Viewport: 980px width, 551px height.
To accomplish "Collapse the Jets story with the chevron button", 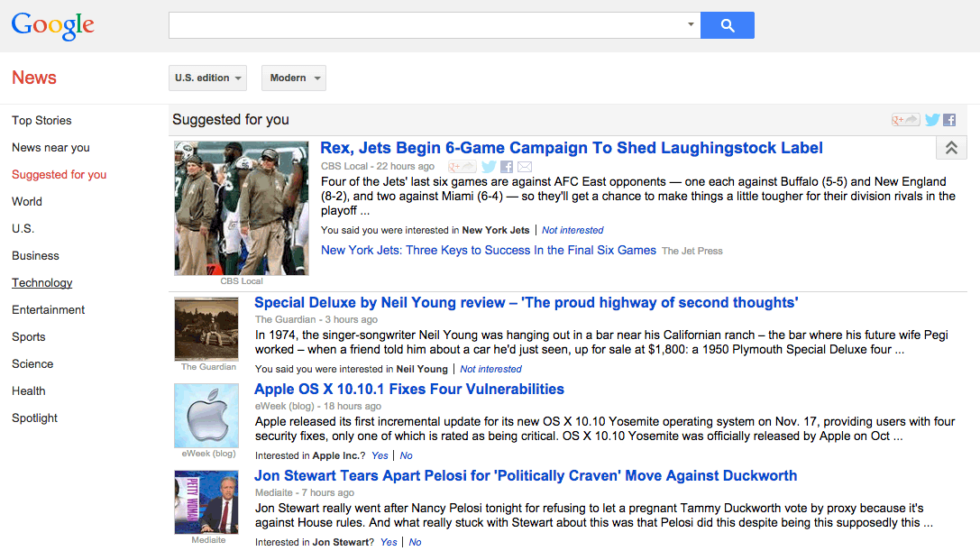I will [x=951, y=147].
